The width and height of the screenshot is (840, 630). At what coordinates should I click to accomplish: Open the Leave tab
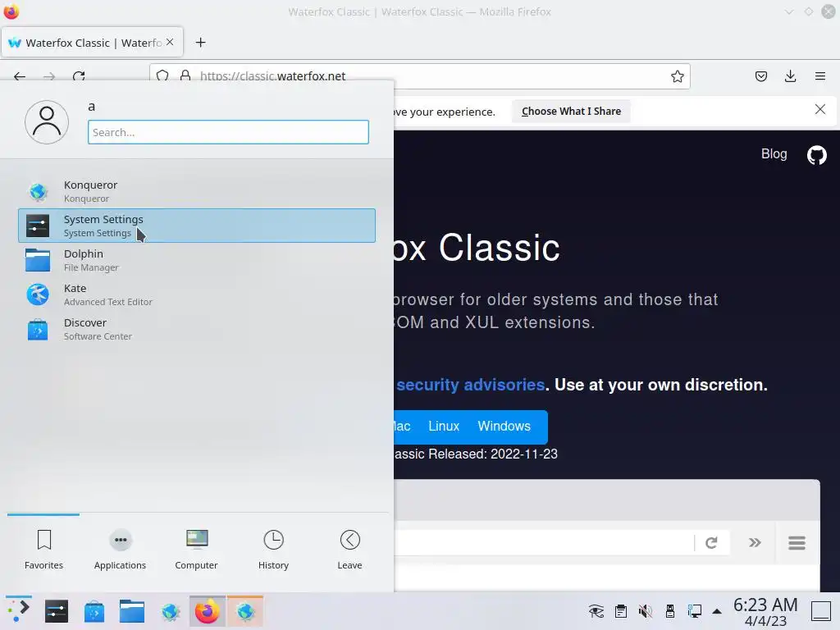coord(349,550)
